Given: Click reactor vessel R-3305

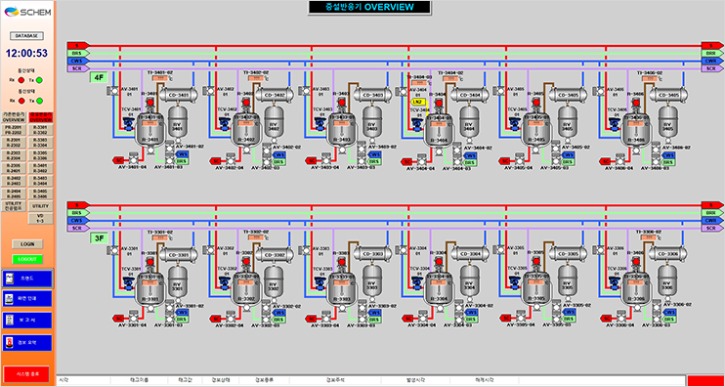Looking at the screenshot, I should (x=537, y=289).
